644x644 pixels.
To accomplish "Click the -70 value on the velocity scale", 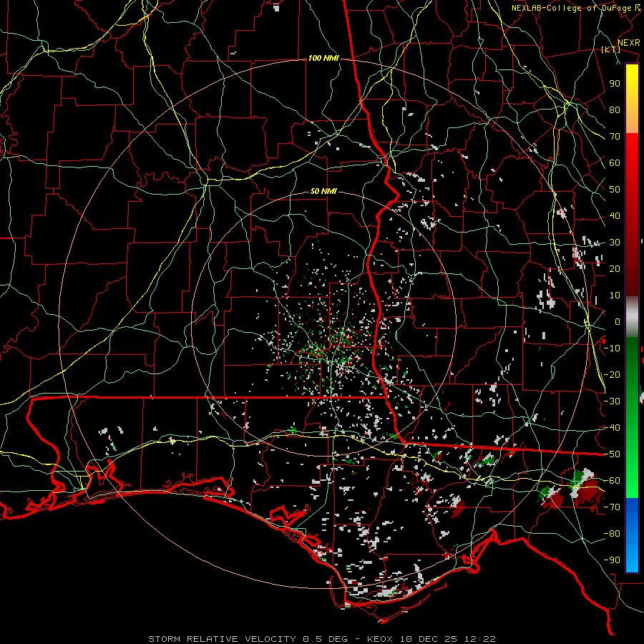I will click(612, 507).
